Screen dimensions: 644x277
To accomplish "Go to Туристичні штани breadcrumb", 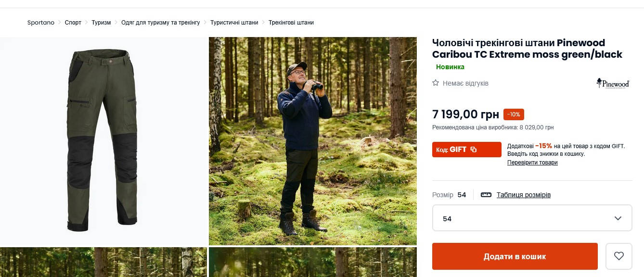I will pyautogui.click(x=234, y=23).
